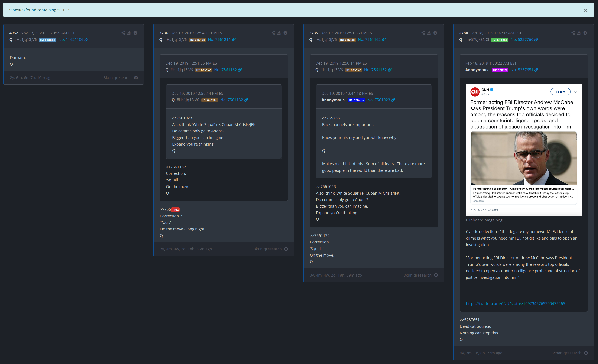Screen dimensions: 598x364
Task: Open link No. 7561023
Action: 379,100
